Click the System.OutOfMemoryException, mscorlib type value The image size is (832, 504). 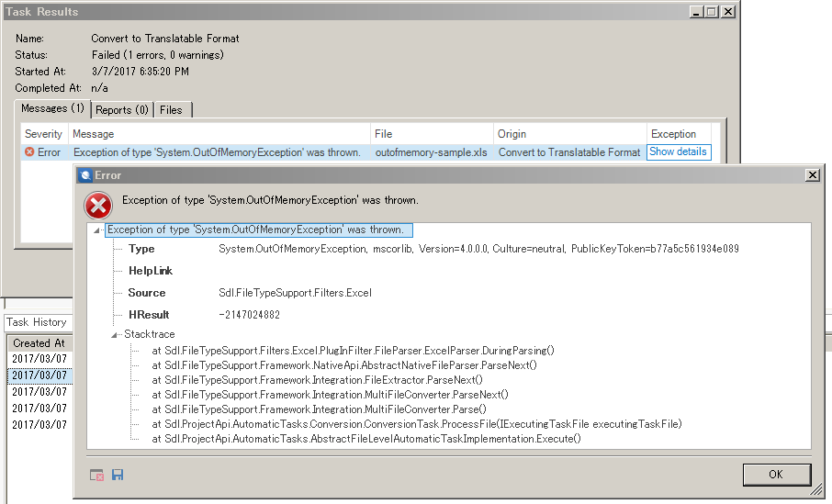pyautogui.click(x=478, y=249)
